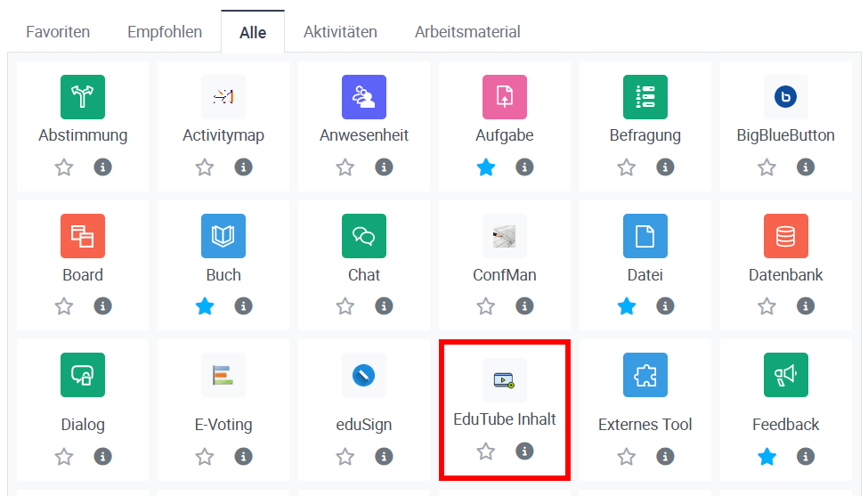Open the BigBlueButton icon
868x496 pixels.
pos(785,97)
